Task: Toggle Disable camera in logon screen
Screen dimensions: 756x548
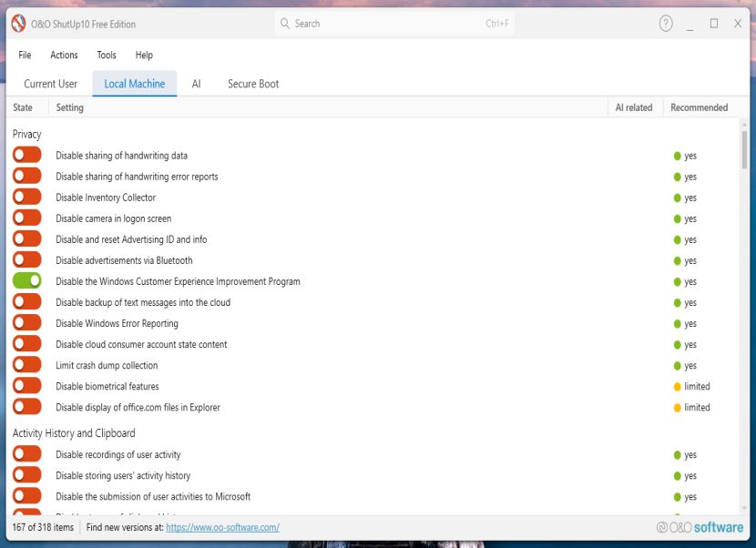Action: (27, 218)
